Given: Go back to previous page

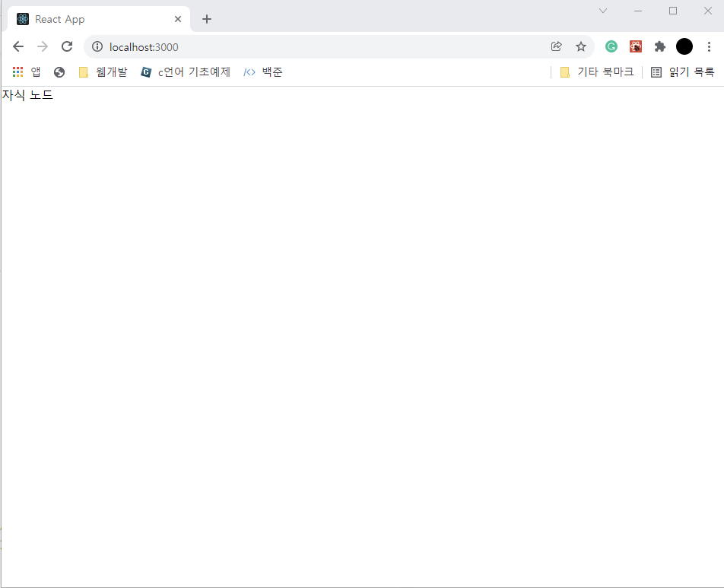Looking at the screenshot, I should pos(18,46).
